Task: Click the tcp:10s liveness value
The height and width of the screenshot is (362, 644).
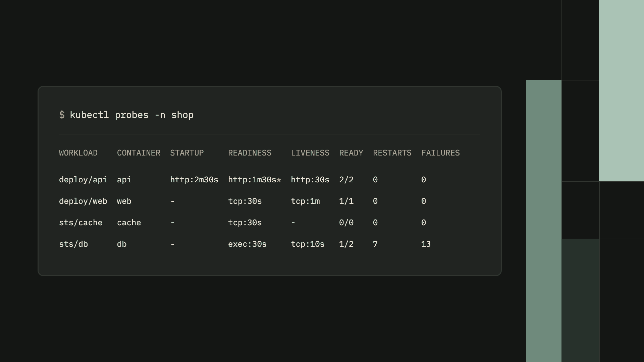Action: point(308,244)
